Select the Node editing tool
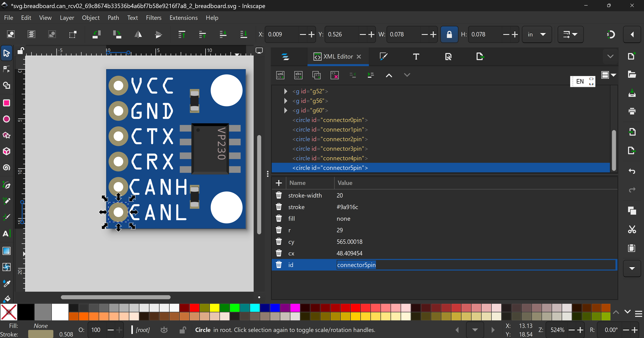Viewport: 644px width, 338px height. pyautogui.click(x=7, y=69)
